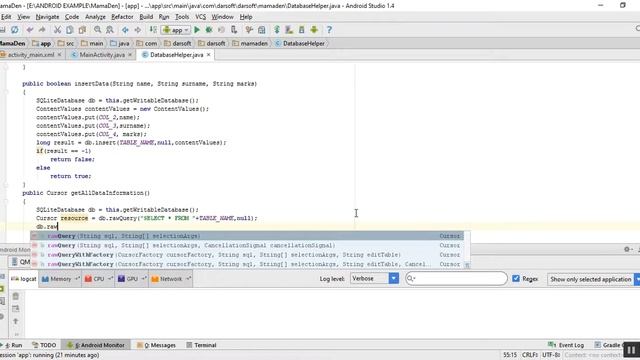This screenshot has width=640, height=360.
Task: Open the Refactor menu
Action: click(122, 17)
